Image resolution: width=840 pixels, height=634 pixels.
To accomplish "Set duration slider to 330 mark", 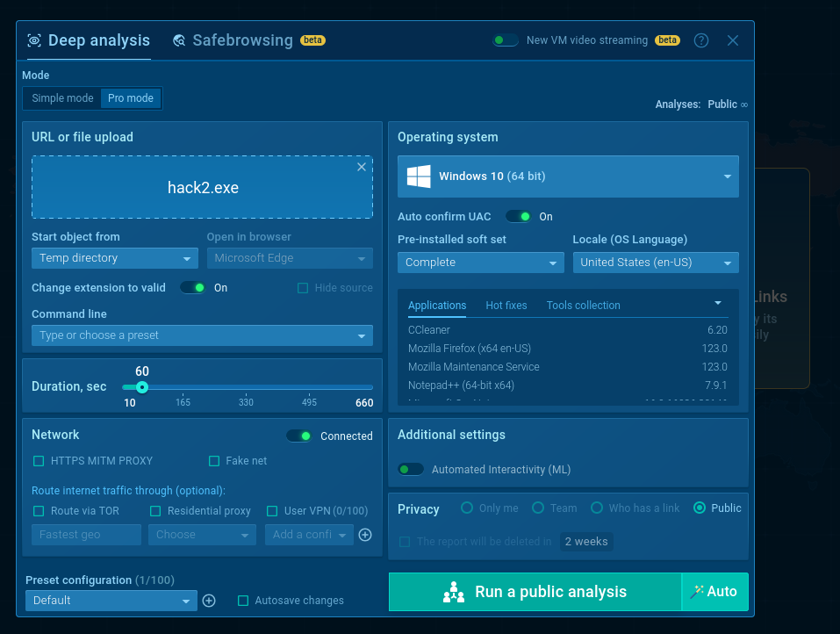I will pyautogui.click(x=246, y=387).
